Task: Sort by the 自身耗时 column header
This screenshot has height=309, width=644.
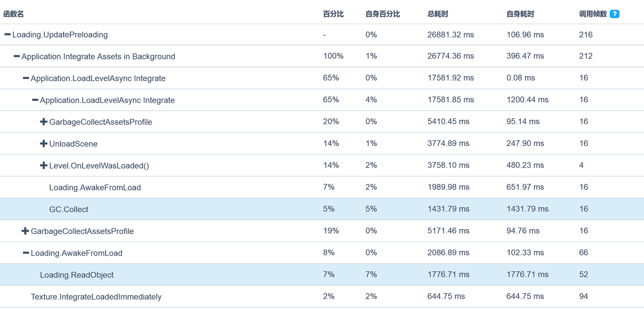Action: [520, 14]
